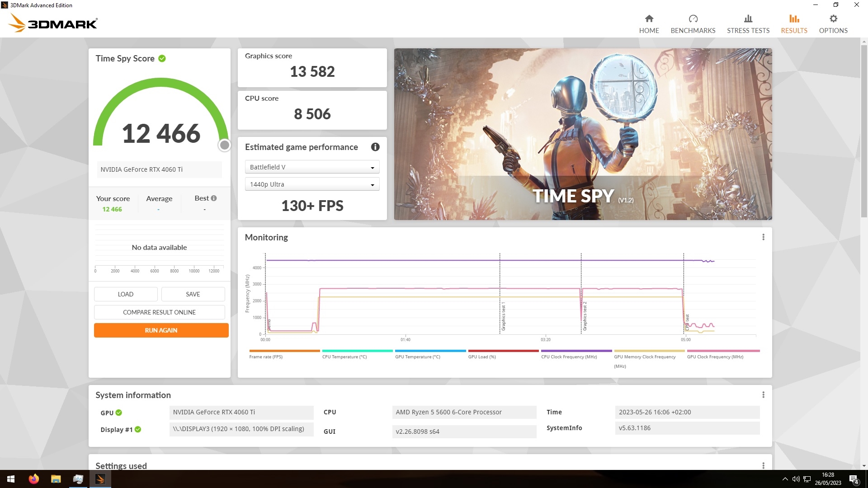
Task: Click COMPARE RESULT ONLINE
Action: [159, 312]
